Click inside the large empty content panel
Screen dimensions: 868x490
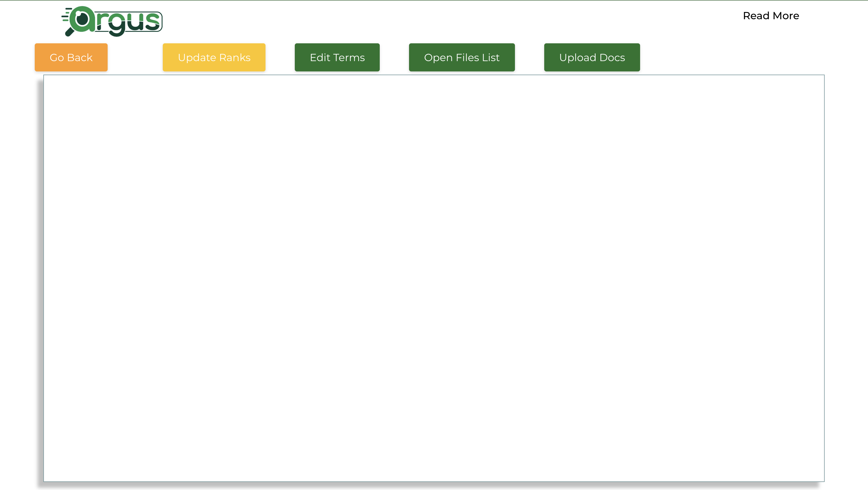tap(434, 278)
